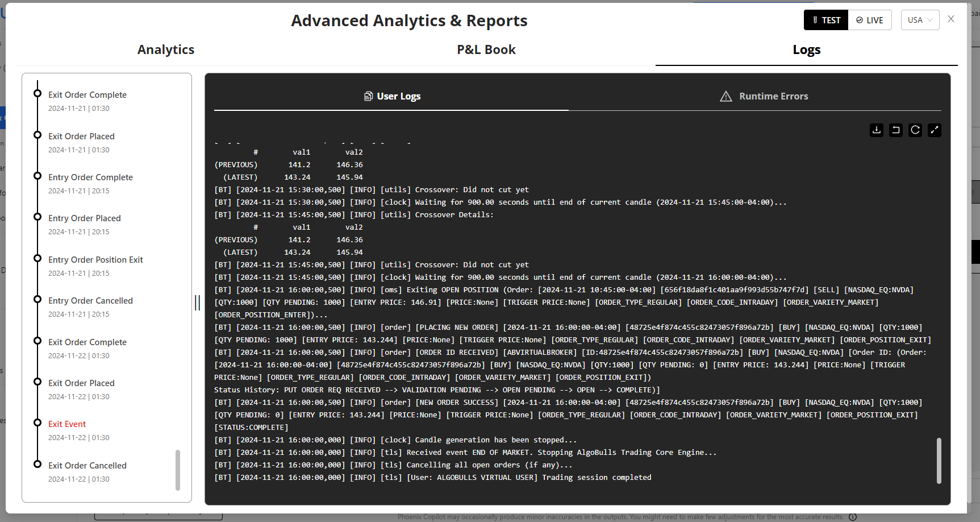Click the Runtime Errors warning triangle icon
The image size is (980, 522).
726,97
